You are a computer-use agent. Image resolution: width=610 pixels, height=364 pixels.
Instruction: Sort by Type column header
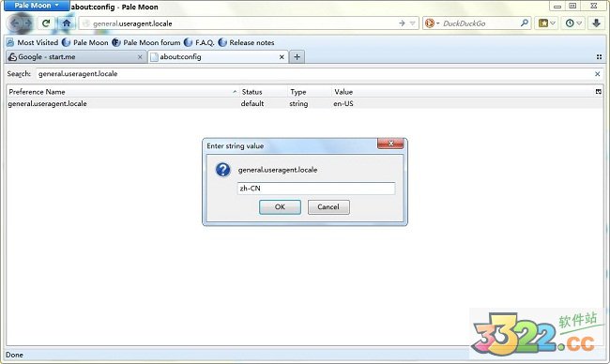click(x=310, y=92)
